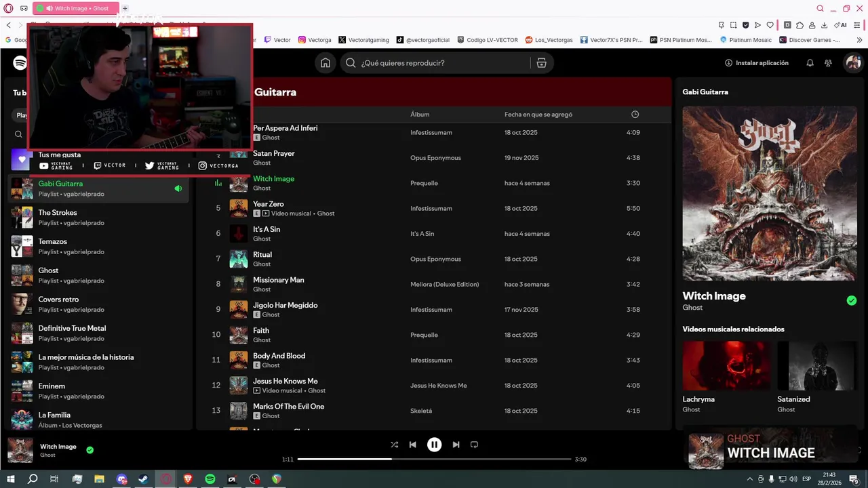Click the library search magnifier icon
The image size is (868, 488).
(x=18, y=134)
